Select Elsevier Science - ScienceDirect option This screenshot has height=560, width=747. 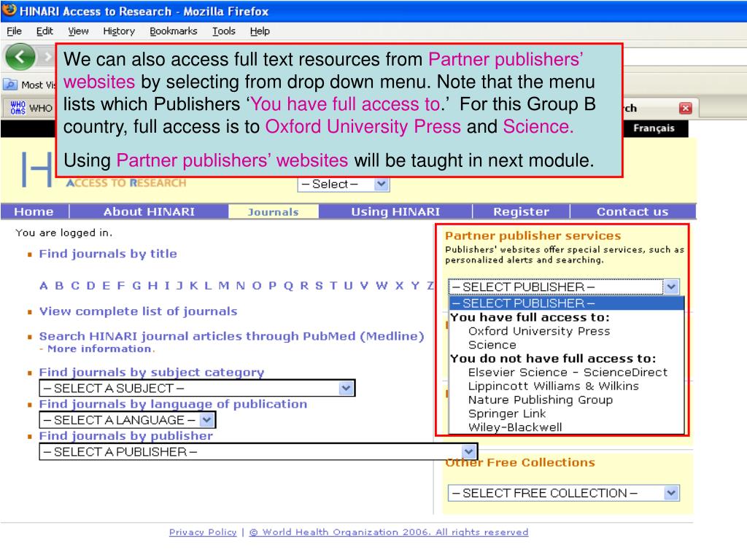[x=568, y=373]
